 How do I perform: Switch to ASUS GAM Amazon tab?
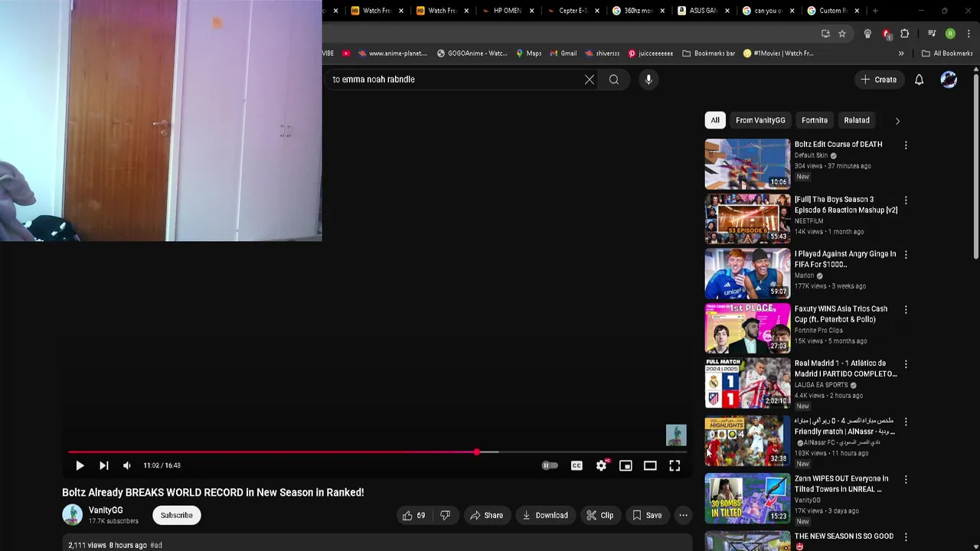(704, 11)
